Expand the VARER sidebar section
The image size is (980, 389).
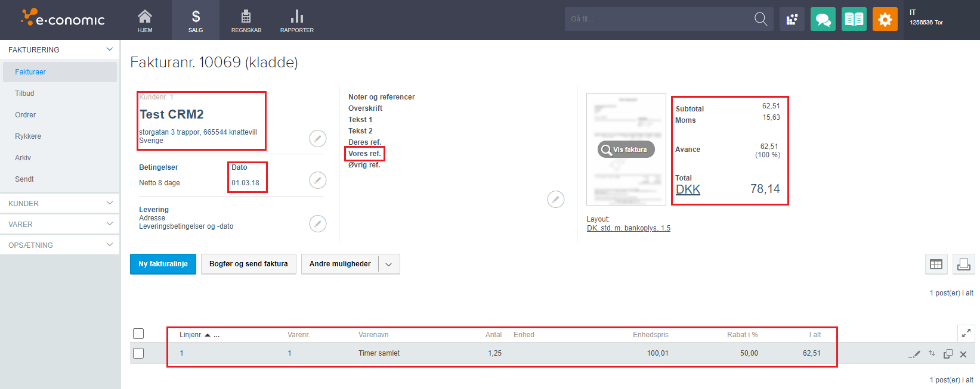click(60, 224)
